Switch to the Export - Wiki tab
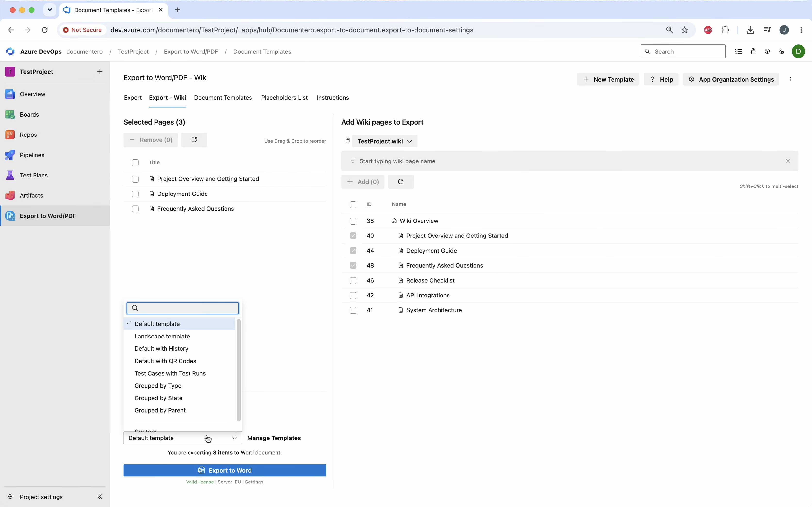Viewport: 812px width, 507px height. (167, 98)
